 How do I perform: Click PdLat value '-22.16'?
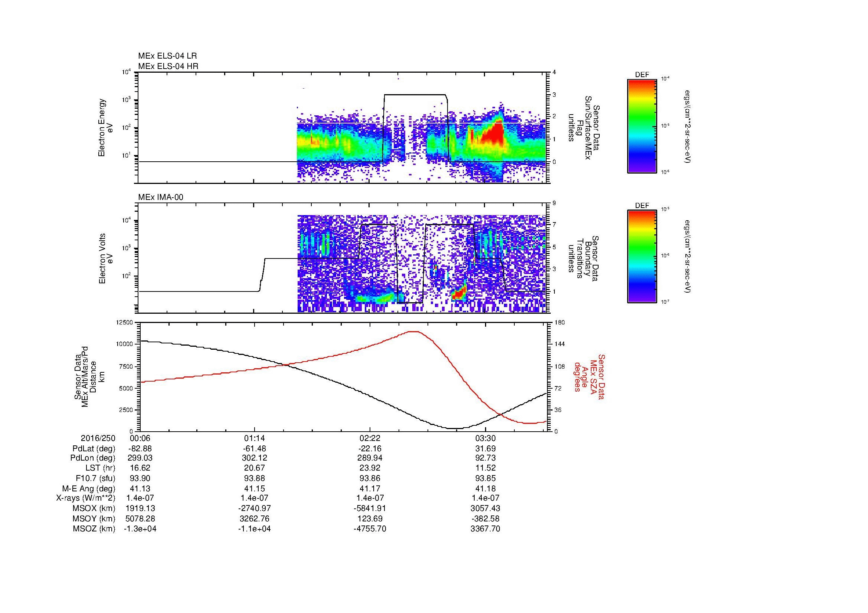[x=370, y=449]
